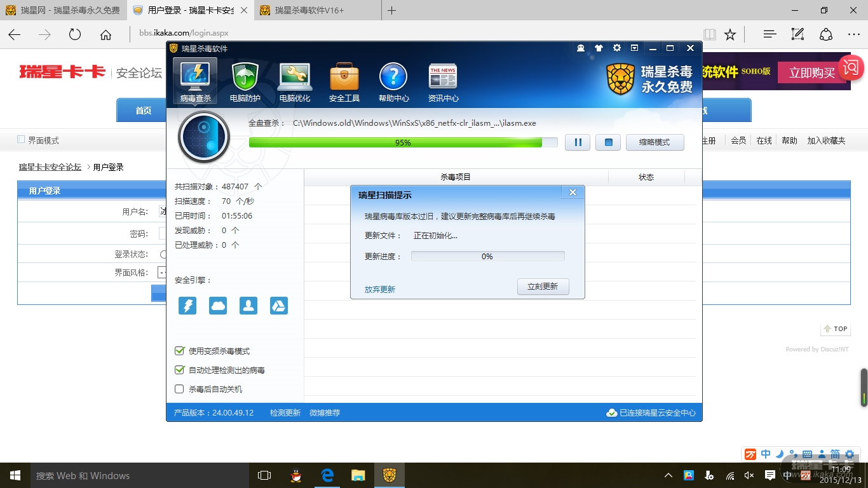Screen dimensions: 868x488
Task: Open the 电脑防护 shield module
Action: click(245, 82)
